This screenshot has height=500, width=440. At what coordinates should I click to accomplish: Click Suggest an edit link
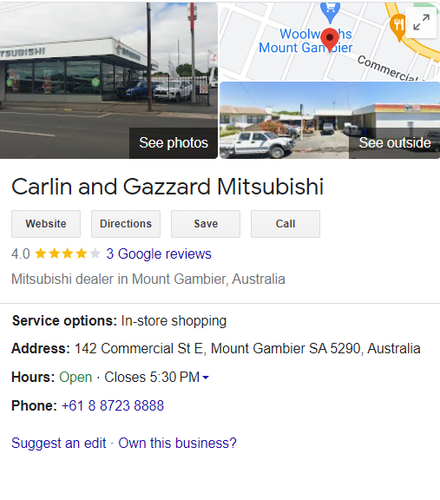(x=59, y=443)
